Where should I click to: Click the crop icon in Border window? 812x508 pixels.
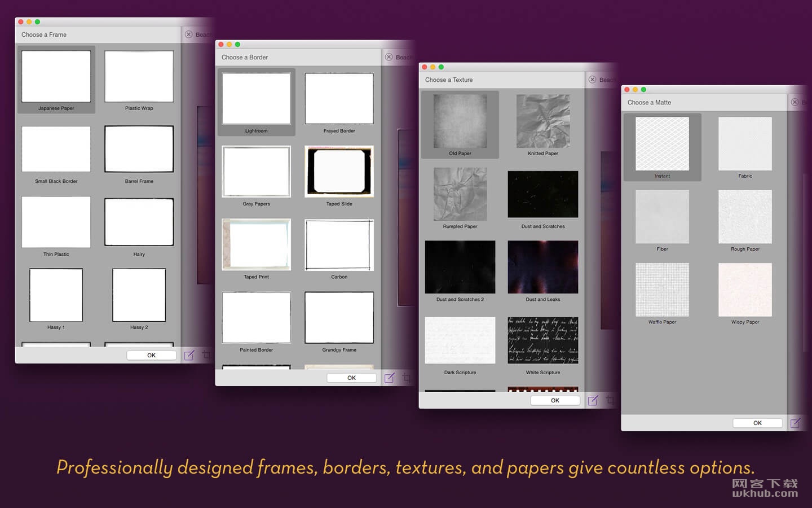pyautogui.click(x=406, y=378)
